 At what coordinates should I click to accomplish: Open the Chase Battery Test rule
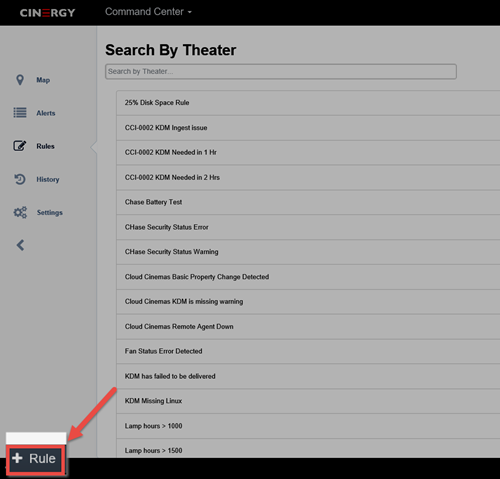tap(308, 202)
